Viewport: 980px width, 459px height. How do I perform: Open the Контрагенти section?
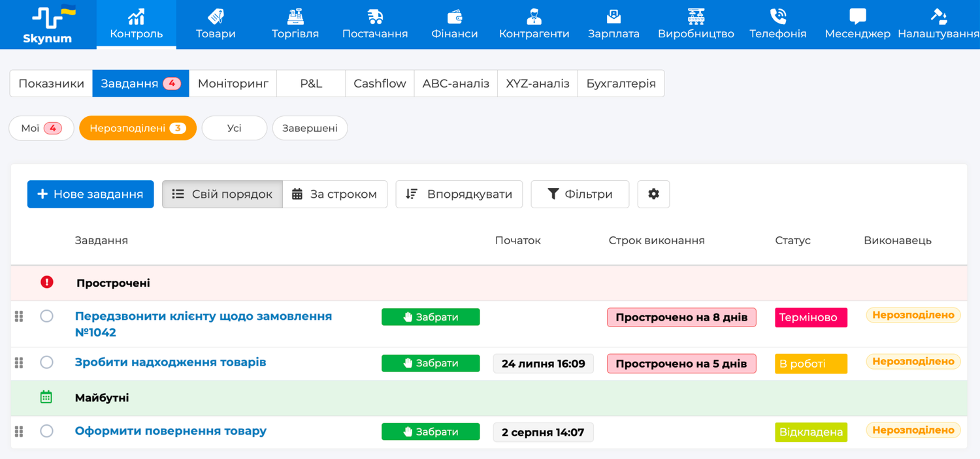pos(534,24)
